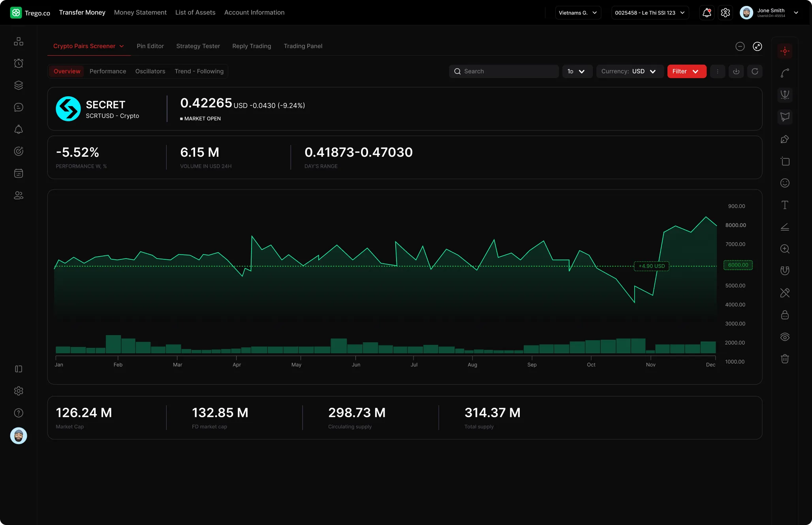812x525 pixels.
Task: Choose the text annotation tool
Action: pyautogui.click(x=785, y=204)
